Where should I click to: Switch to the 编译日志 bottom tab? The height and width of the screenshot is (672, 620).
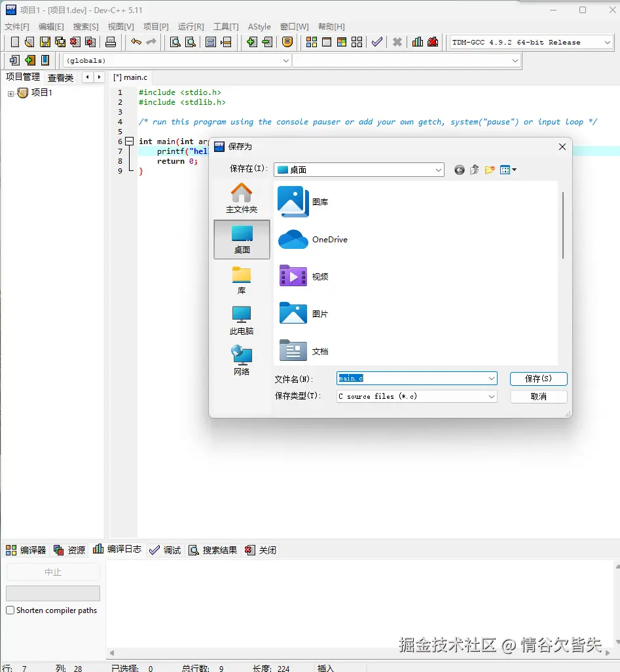point(117,550)
